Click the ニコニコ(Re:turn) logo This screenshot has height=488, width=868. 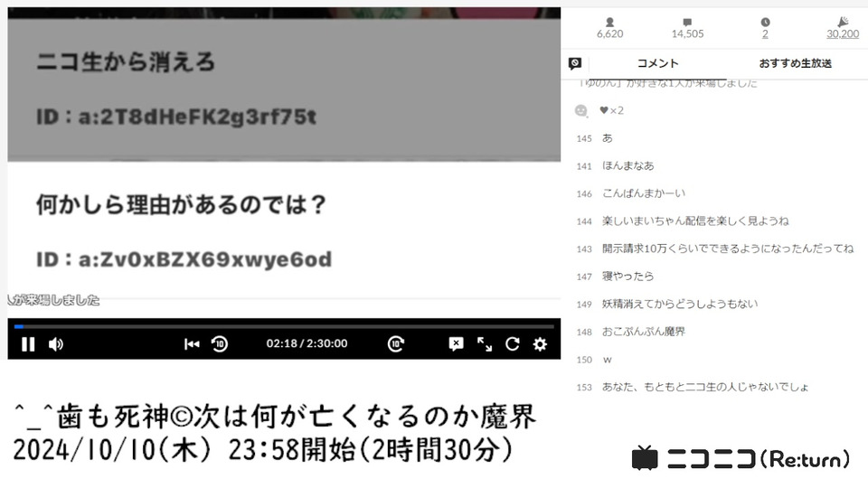(741, 459)
